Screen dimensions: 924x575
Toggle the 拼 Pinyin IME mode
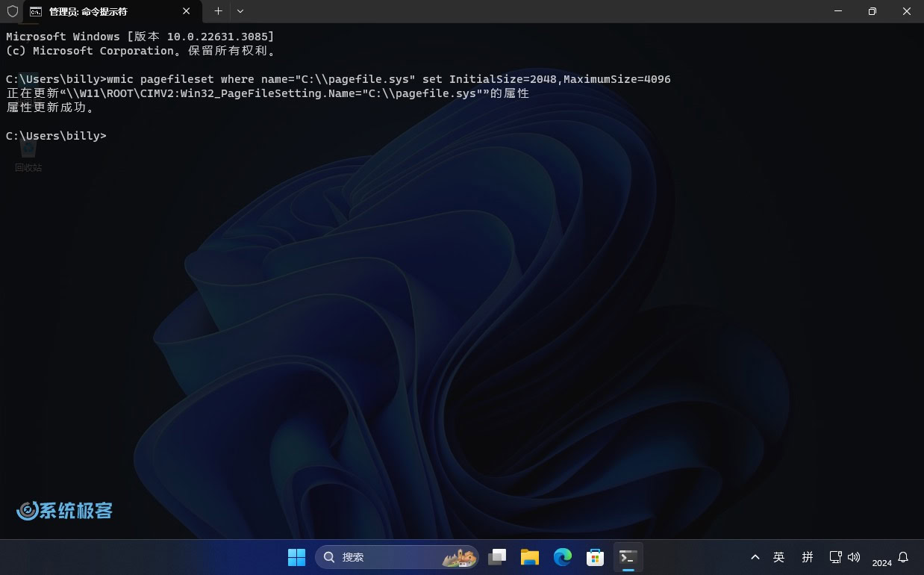[808, 557]
